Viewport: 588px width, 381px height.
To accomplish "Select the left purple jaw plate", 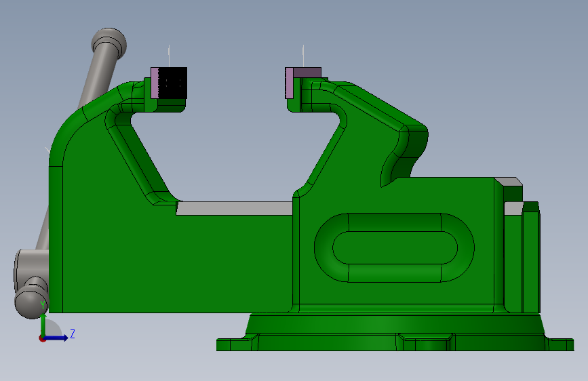I will 155,83.
